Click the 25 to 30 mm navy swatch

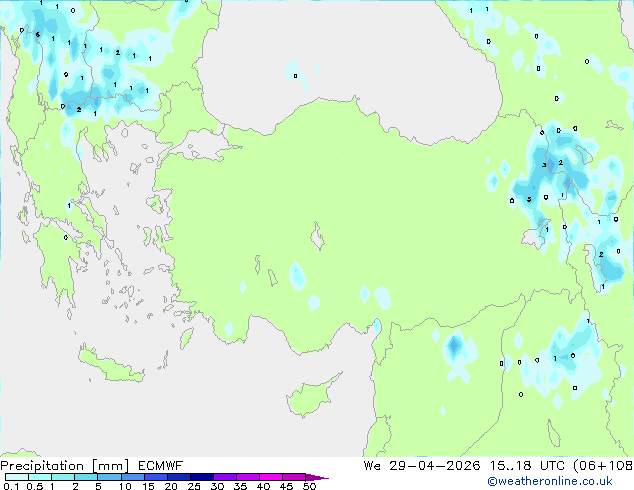click(x=202, y=477)
